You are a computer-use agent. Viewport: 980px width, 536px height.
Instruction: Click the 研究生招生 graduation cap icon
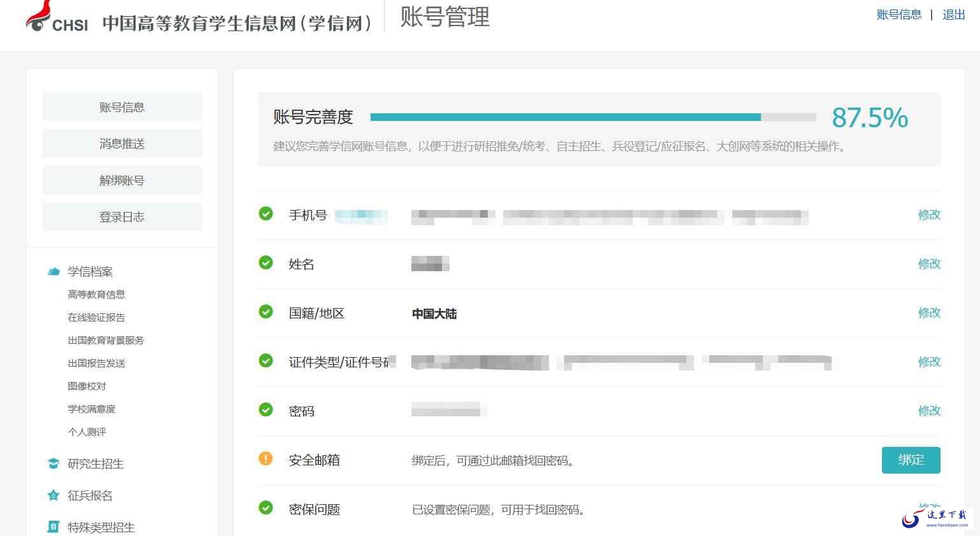(x=53, y=463)
